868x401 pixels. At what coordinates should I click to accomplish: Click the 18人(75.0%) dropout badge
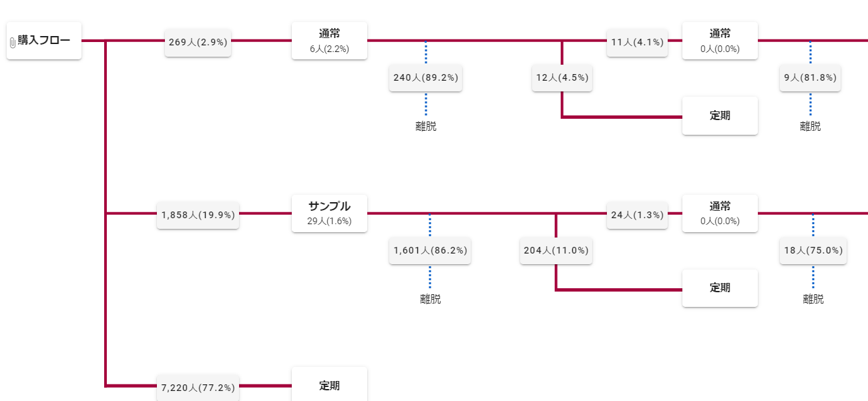pyautogui.click(x=813, y=250)
